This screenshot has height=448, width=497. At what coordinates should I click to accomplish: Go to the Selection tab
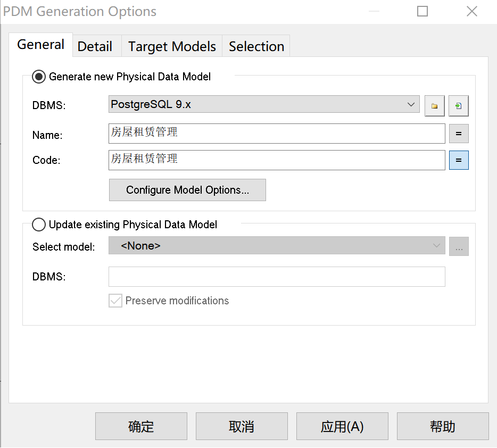point(256,46)
